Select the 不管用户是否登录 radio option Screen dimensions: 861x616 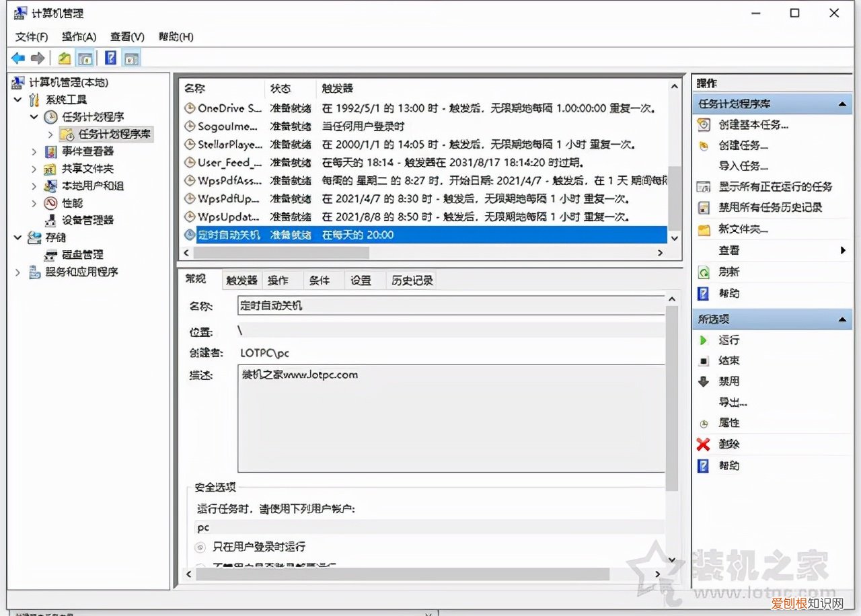click(199, 566)
